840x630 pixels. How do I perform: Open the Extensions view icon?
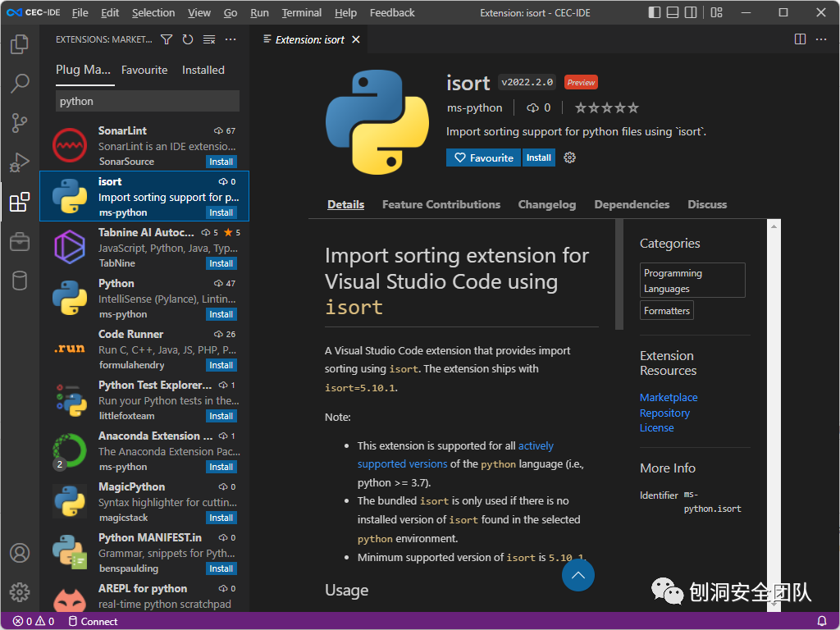[x=20, y=202]
